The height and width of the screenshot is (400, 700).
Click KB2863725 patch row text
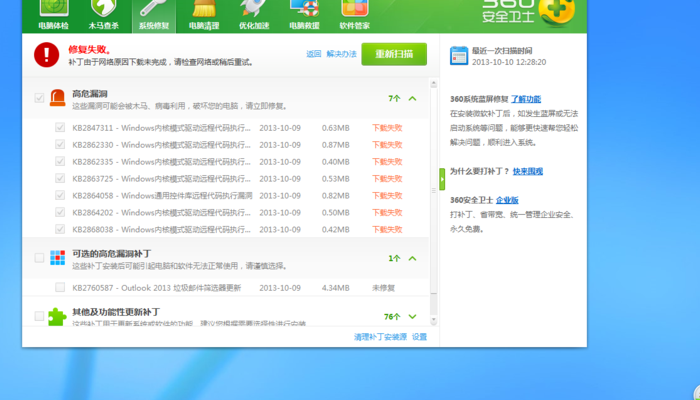tap(162, 179)
